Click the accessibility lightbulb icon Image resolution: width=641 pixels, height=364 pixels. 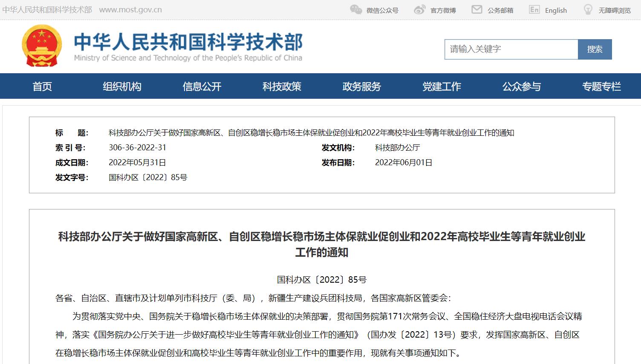pyautogui.click(x=588, y=9)
